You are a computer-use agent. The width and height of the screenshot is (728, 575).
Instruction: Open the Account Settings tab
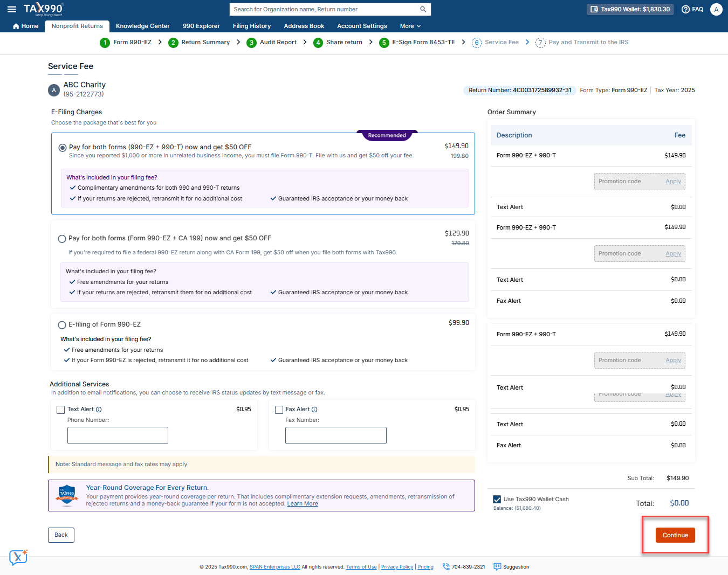[x=362, y=26]
